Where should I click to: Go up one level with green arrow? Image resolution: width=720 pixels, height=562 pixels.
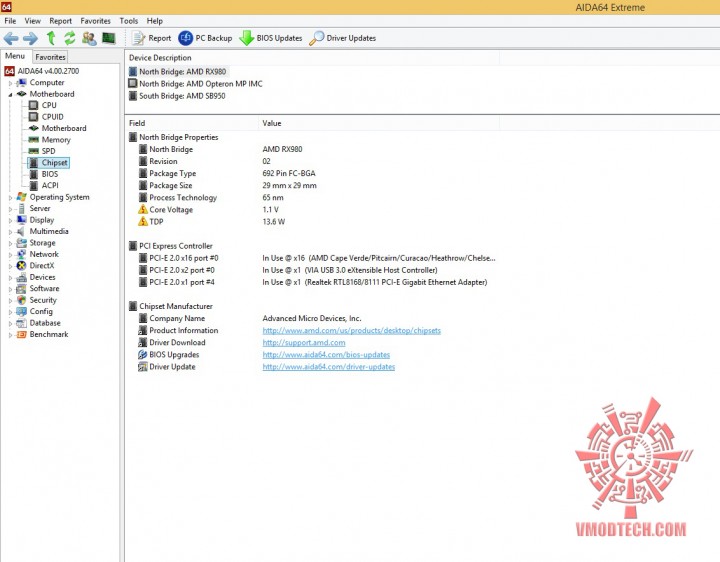(x=51, y=38)
